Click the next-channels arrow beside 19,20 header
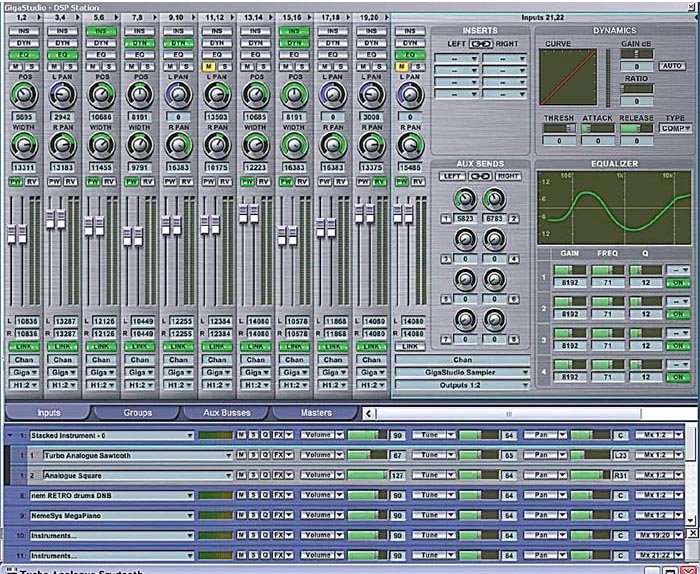 (x=387, y=17)
